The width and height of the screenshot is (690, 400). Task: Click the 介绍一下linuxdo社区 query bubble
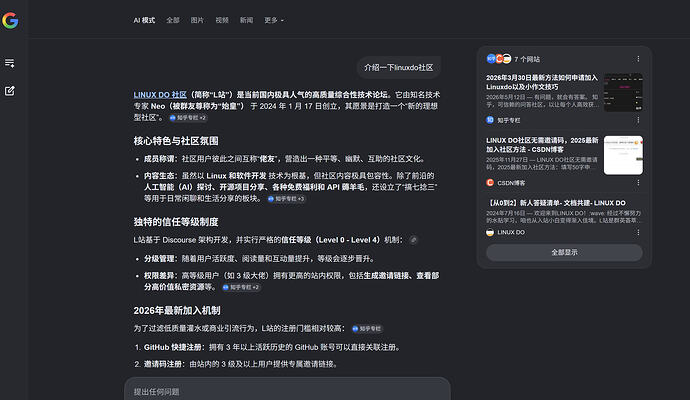click(x=399, y=67)
